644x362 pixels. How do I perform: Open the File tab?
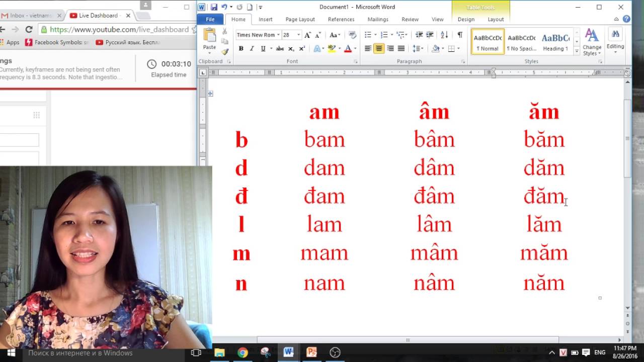pos(210,19)
